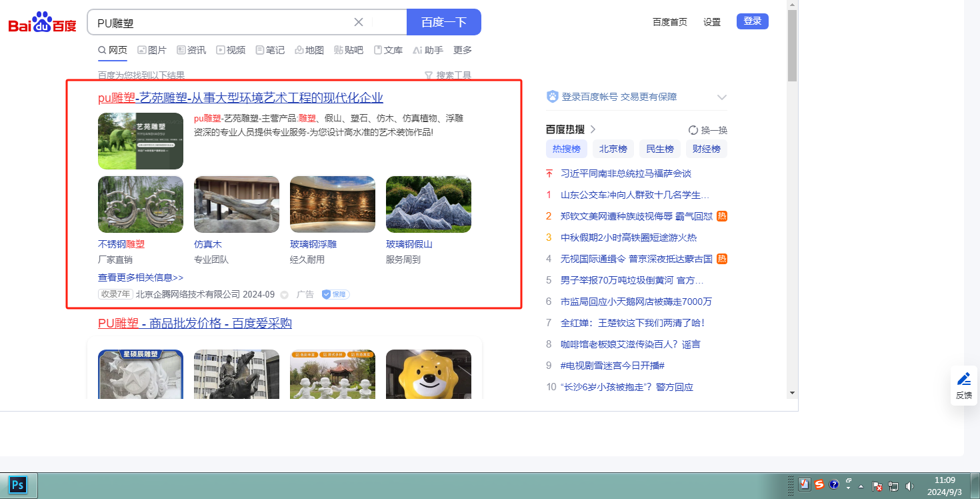Expand the 更多 menu in search tabs
This screenshot has width=980, height=499.
click(x=463, y=50)
